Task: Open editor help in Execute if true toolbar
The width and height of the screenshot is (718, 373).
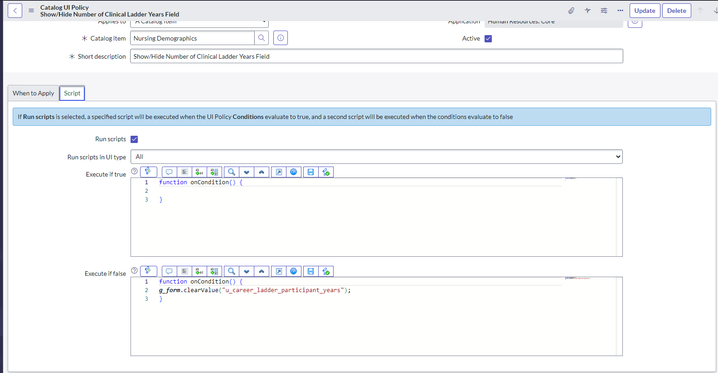Action: click(294, 172)
